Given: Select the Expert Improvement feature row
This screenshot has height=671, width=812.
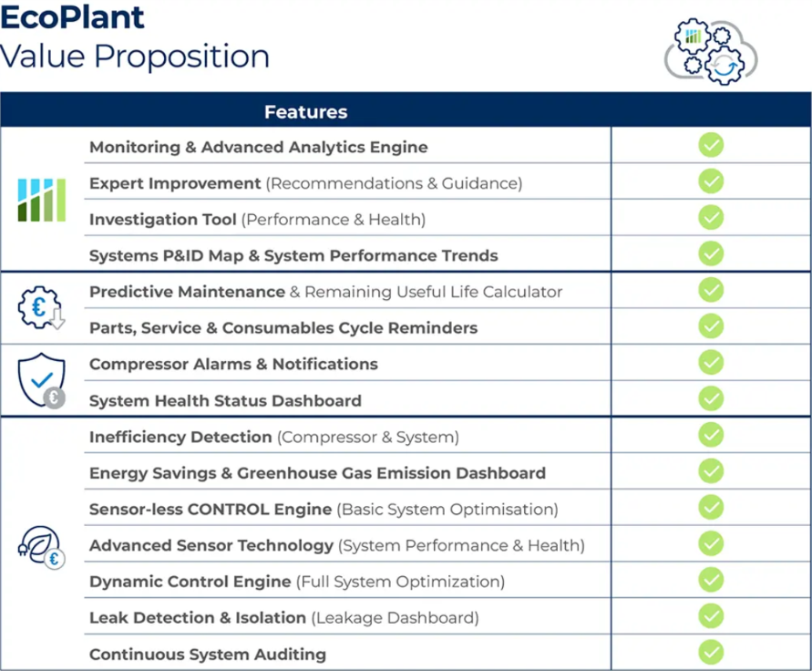Looking at the screenshot, I should click(x=305, y=183).
